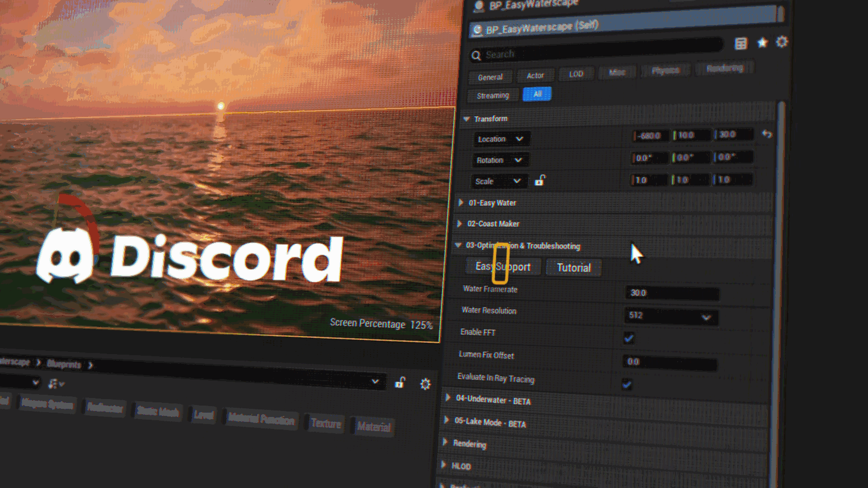Click the BP_EasyWaterscape (Self) component icon
868x488 pixels.
(477, 30)
